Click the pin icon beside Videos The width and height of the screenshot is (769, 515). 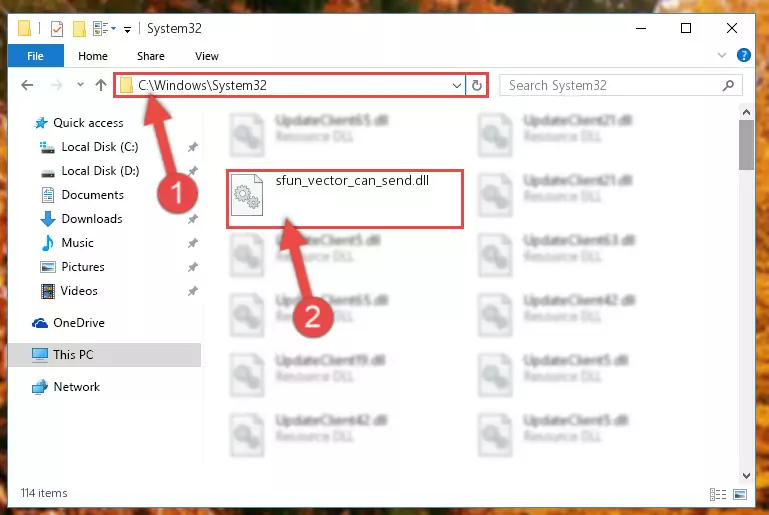193,291
